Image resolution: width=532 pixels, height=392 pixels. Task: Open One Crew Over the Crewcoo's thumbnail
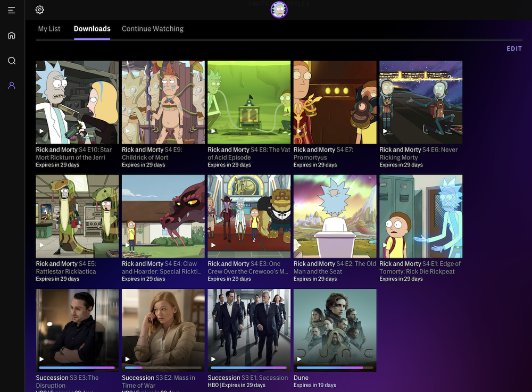coord(249,216)
